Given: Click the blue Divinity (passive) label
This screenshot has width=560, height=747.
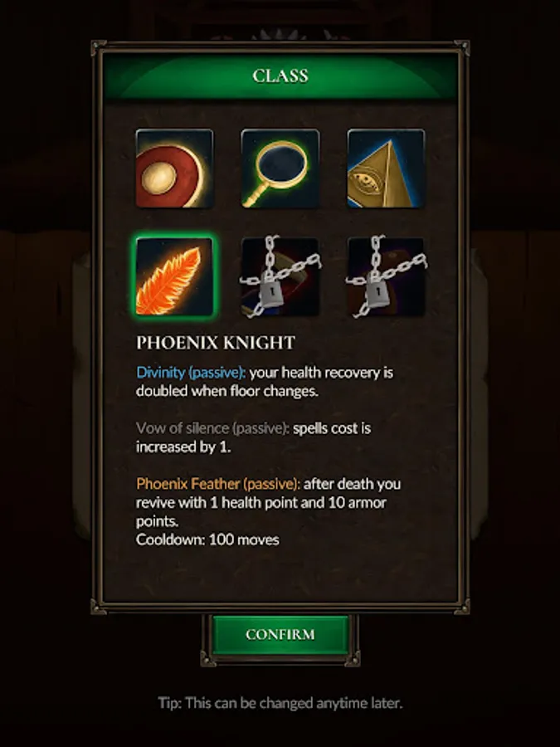Looking at the screenshot, I should [191, 372].
